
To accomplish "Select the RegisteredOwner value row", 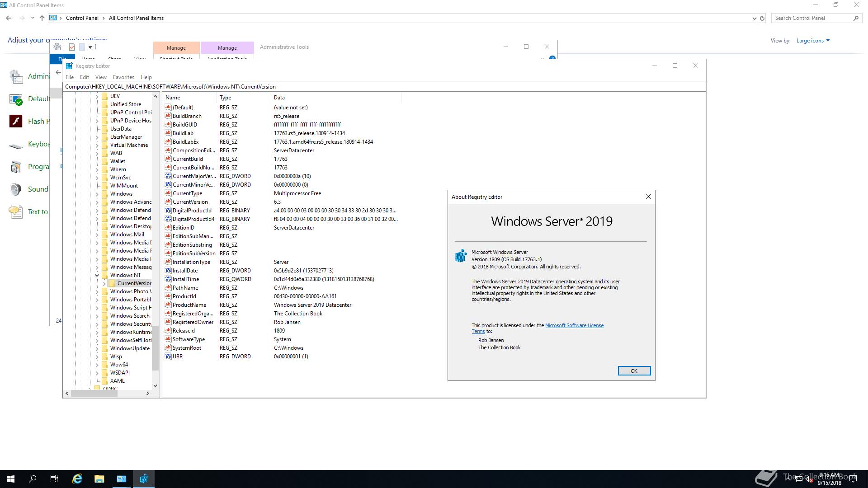I will [281, 322].
